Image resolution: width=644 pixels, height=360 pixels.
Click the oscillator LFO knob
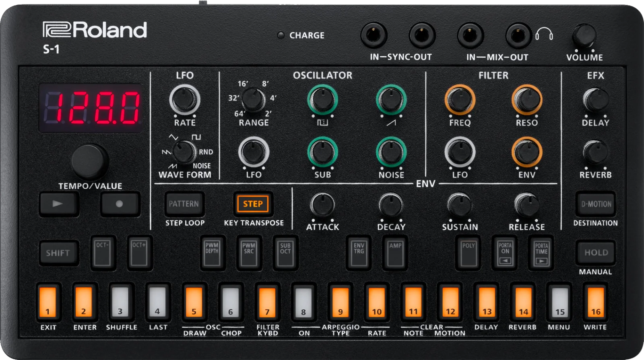pos(254,152)
